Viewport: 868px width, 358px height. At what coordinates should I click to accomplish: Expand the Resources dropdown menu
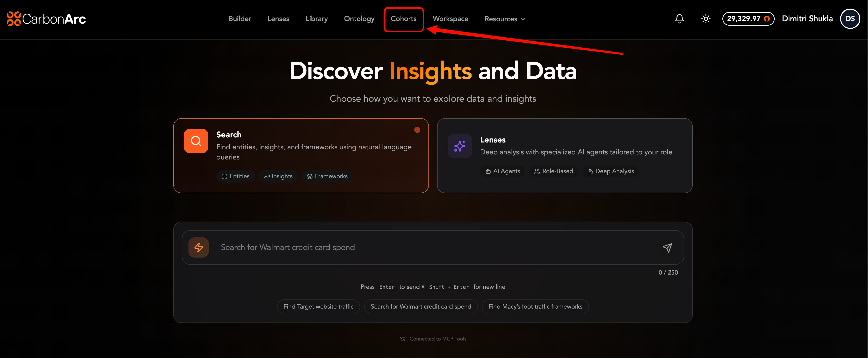[505, 19]
